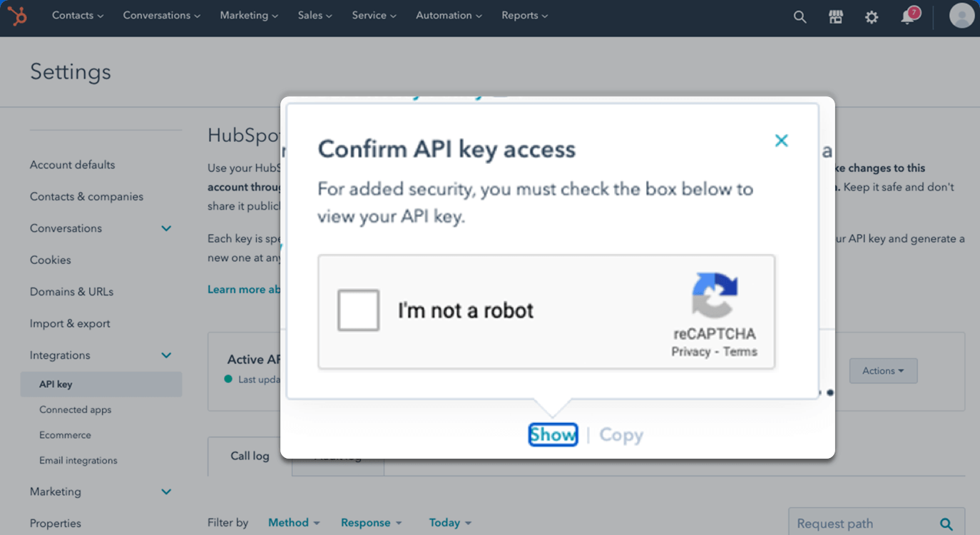Viewport: 980px width, 535px height.
Task: Select Domains & URLs in sidebar
Action: coord(71,292)
